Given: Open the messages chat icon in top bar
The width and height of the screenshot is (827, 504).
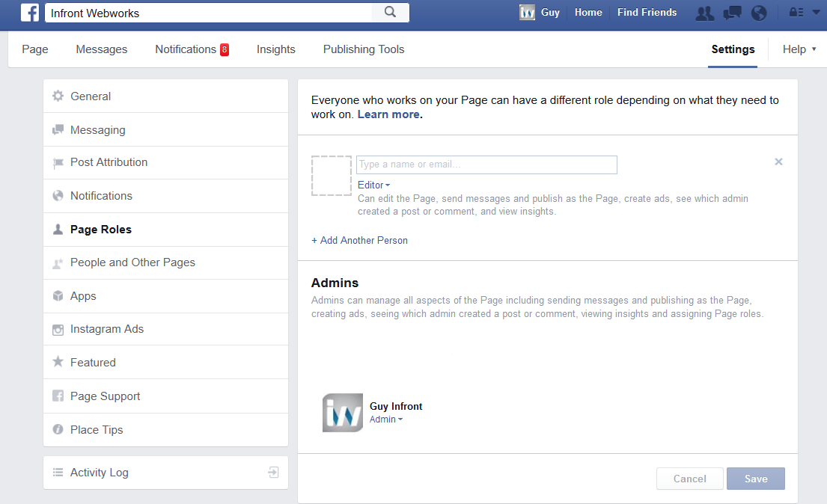Looking at the screenshot, I should [732, 13].
